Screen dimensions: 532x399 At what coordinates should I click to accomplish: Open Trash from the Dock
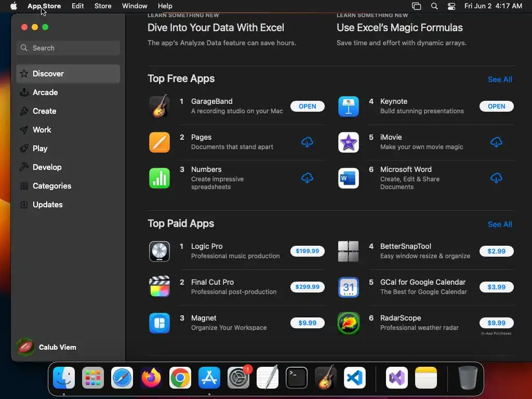[468, 378]
